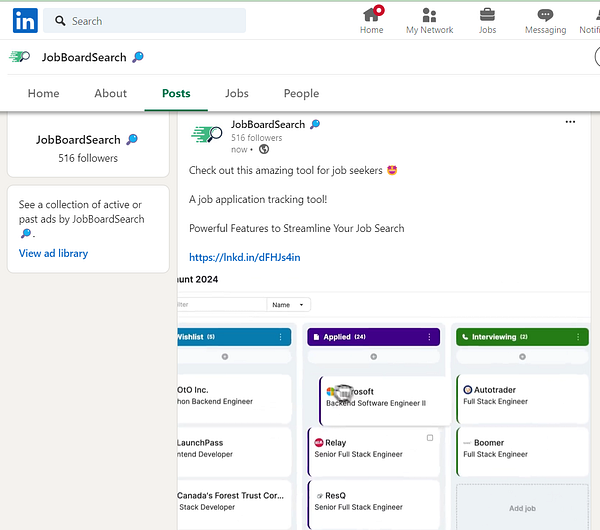Click the post author JobBoardSearch avatar
This screenshot has height=530, width=600.
click(207, 134)
